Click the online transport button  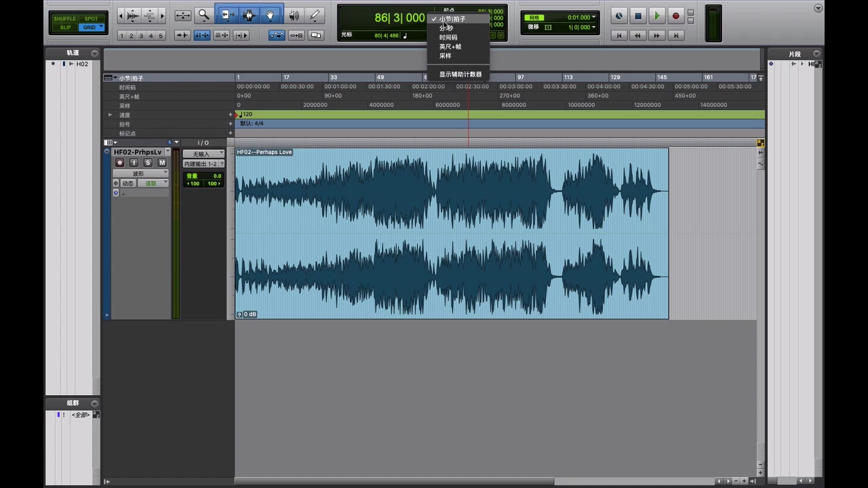[619, 16]
